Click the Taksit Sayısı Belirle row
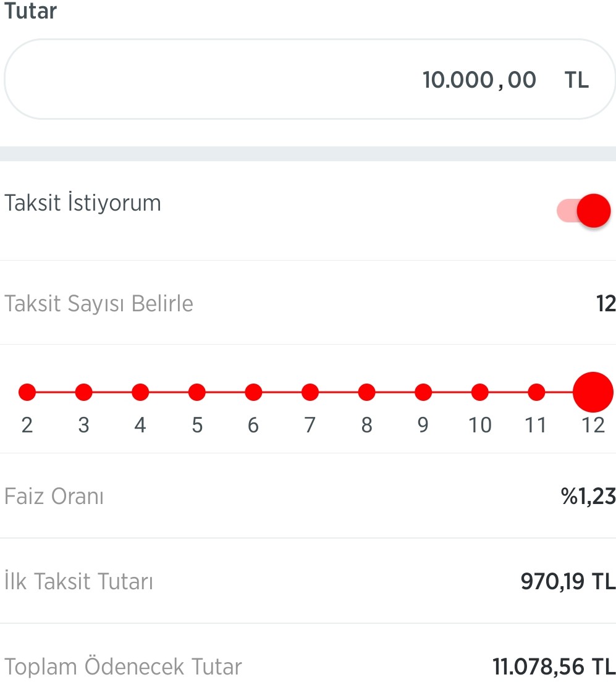This screenshot has height=685, width=616. 308,303
